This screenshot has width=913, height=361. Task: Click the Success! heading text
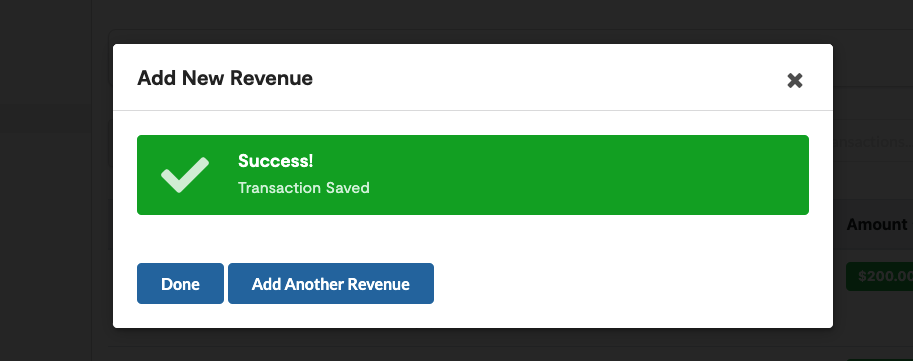(x=275, y=161)
